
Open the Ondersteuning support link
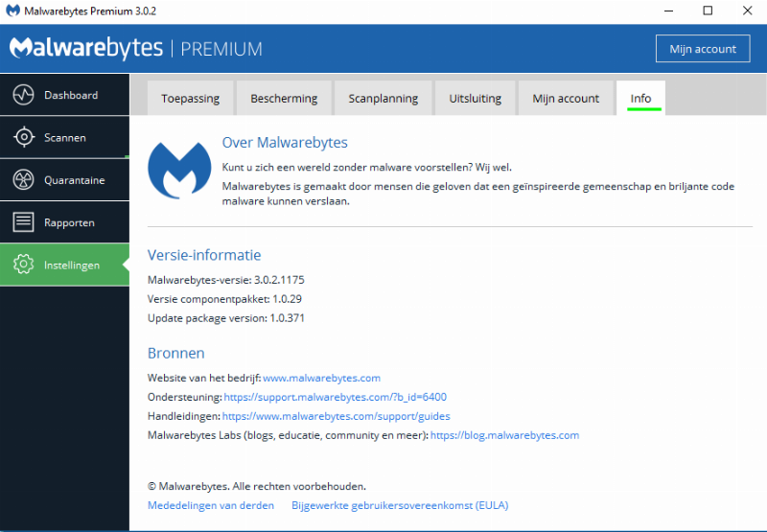coord(335,397)
